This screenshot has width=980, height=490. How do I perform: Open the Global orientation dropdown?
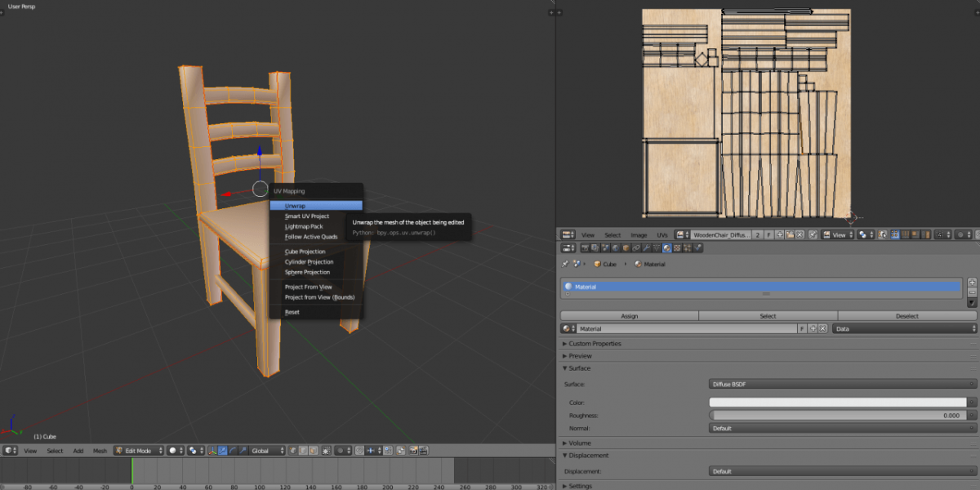[267, 451]
